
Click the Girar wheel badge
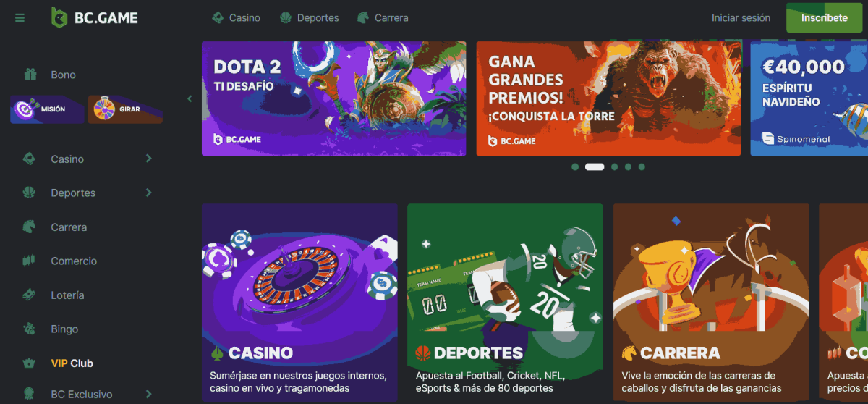pyautogui.click(x=125, y=109)
